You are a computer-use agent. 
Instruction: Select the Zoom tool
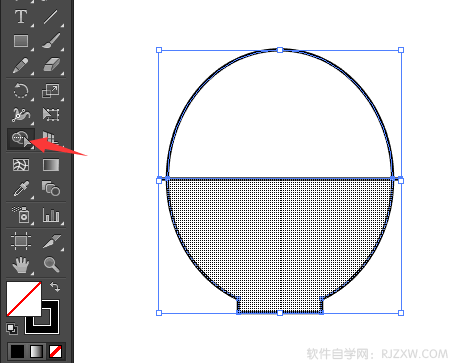pos(51,265)
